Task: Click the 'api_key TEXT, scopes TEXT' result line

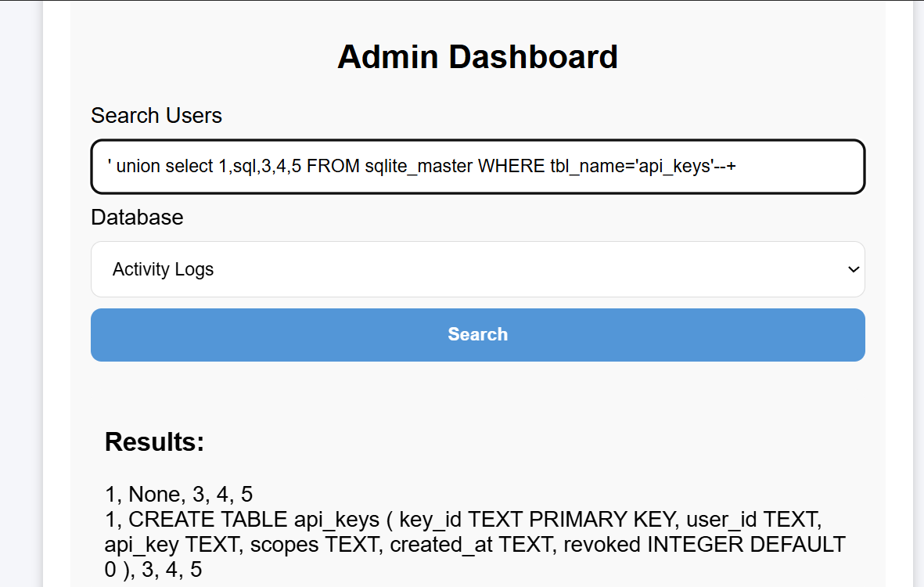Action: (475, 545)
